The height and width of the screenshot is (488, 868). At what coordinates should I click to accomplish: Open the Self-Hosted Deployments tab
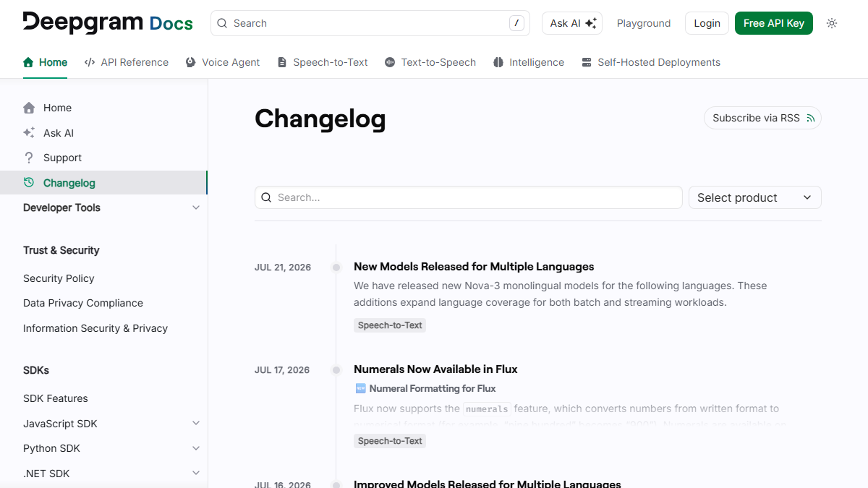tap(651, 62)
